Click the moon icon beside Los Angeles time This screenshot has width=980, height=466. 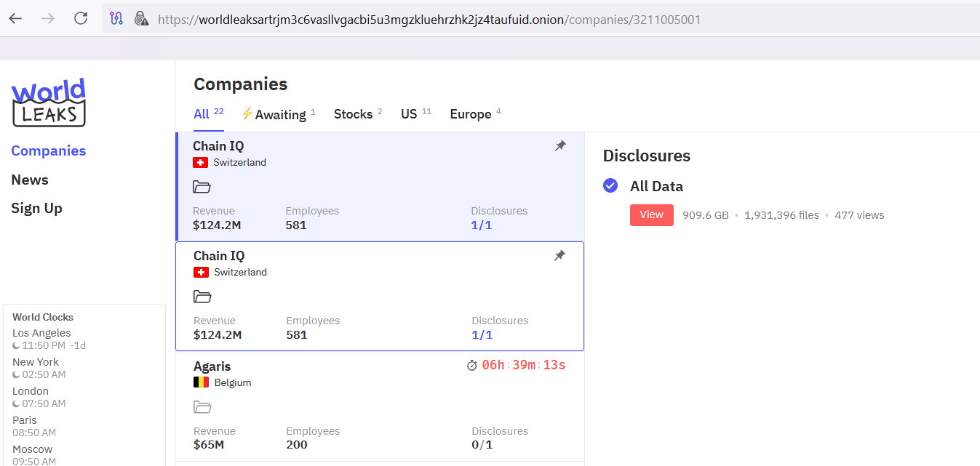tap(16, 345)
